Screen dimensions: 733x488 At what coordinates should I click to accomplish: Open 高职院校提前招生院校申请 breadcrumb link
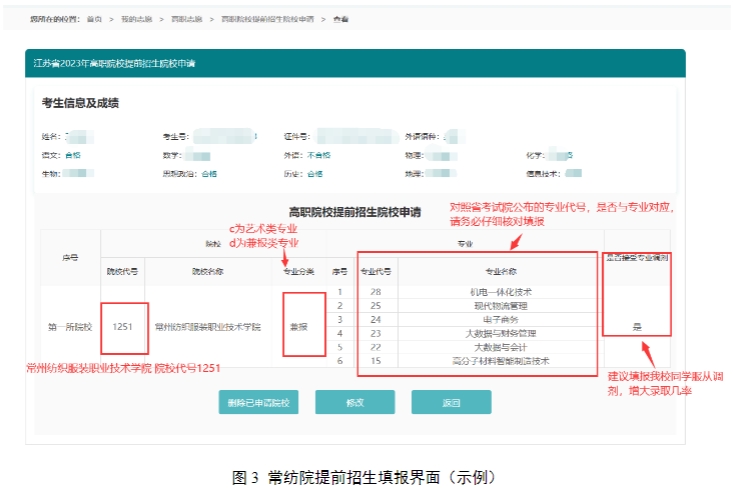[267, 19]
